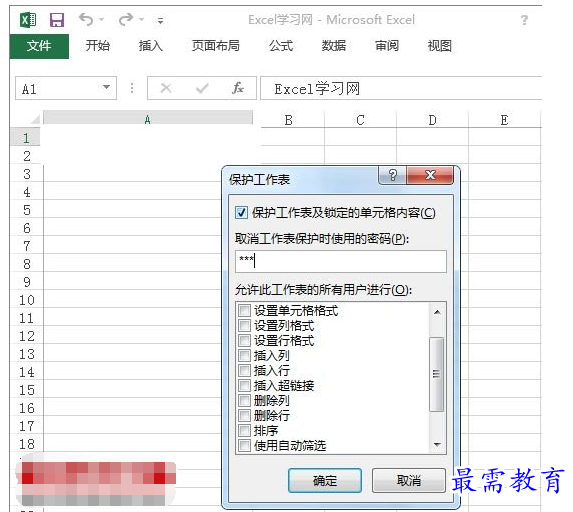The height and width of the screenshot is (512, 573).
Task: Open the undo history dropdown arrow
Action: point(102,19)
